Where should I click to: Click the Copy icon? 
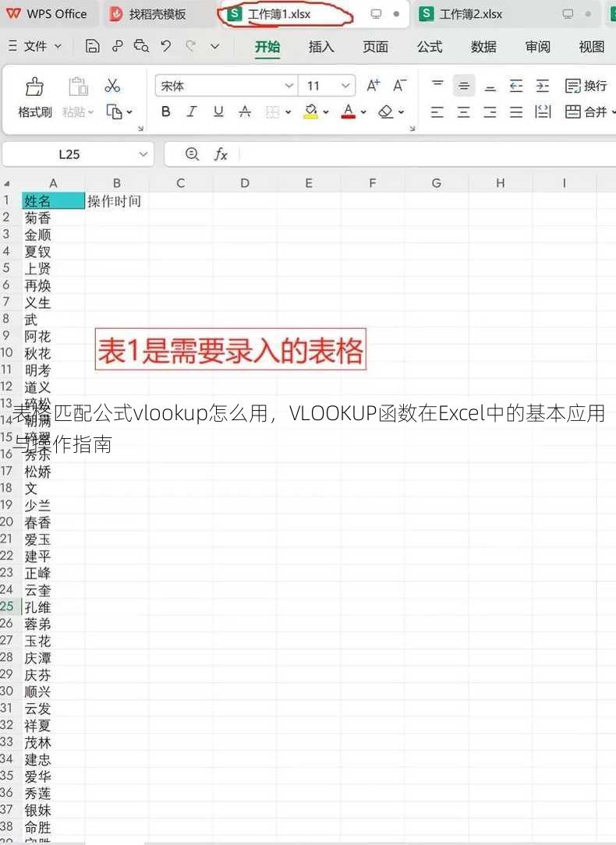point(115,111)
